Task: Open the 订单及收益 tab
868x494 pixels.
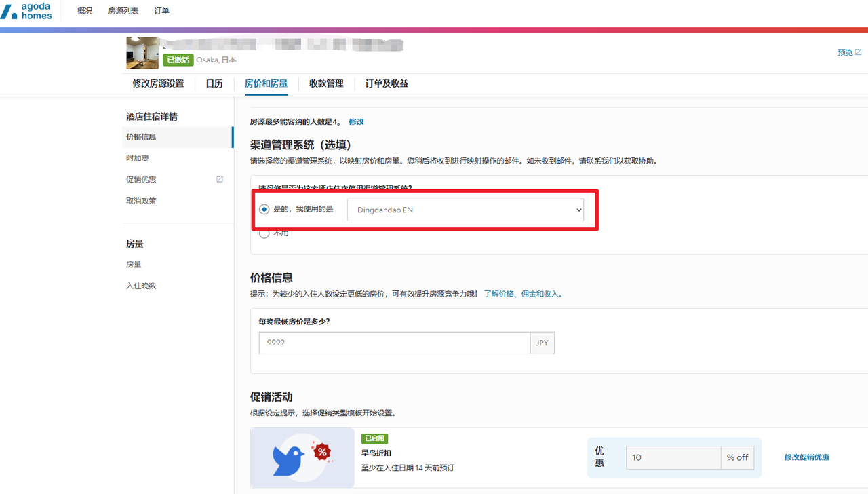Action: tap(387, 83)
